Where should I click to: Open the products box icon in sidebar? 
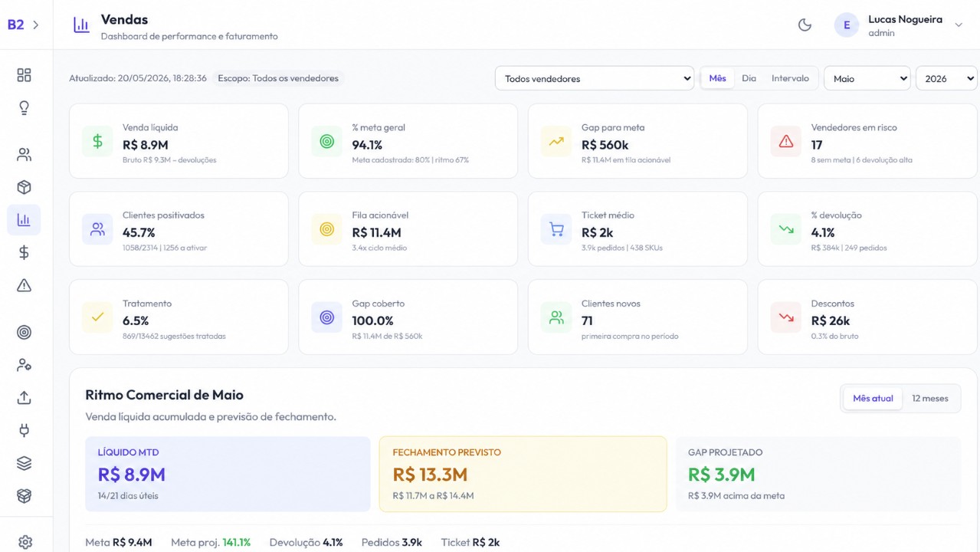click(24, 187)
